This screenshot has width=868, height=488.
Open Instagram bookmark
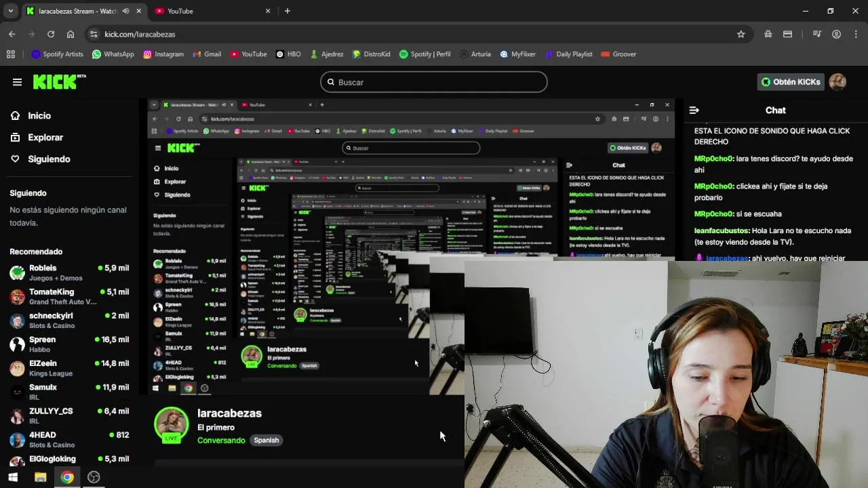coord(163,54)
